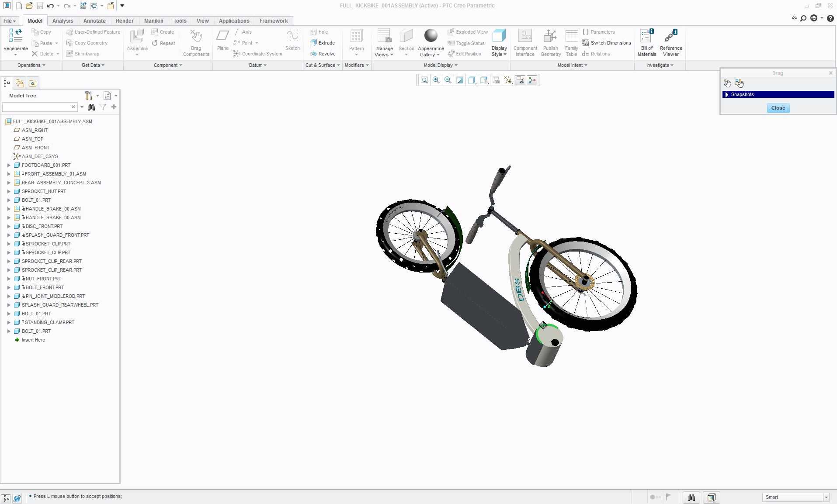Open the Appearance Gallery sphere
Viewport: 837px width, 504px height.
431,36
